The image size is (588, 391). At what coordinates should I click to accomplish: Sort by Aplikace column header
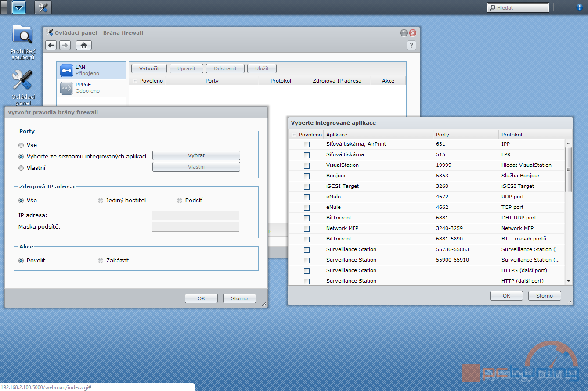[x=378, y=135]
